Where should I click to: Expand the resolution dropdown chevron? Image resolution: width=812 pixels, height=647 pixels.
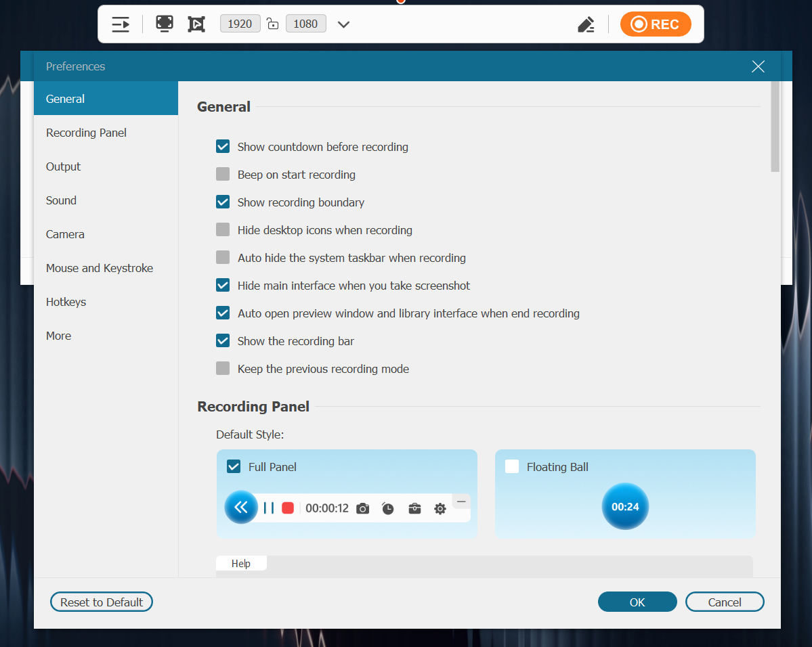343,24
